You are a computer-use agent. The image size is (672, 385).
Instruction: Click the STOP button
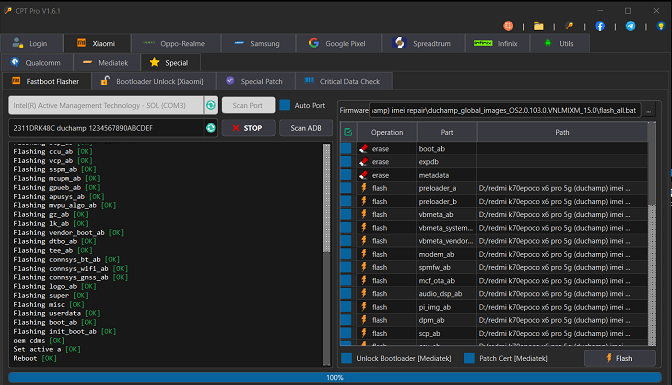click(248, 128)
